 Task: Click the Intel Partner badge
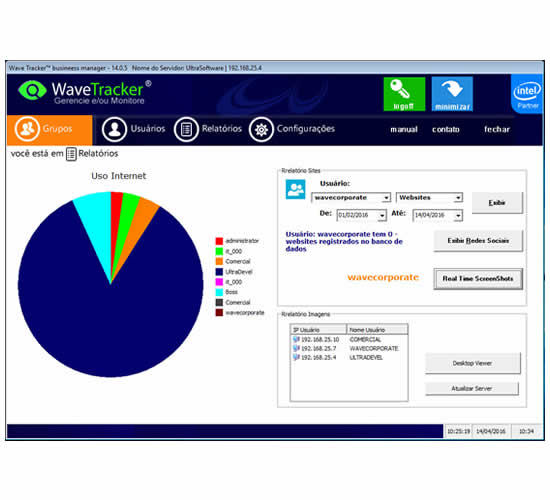click(526, 94)
